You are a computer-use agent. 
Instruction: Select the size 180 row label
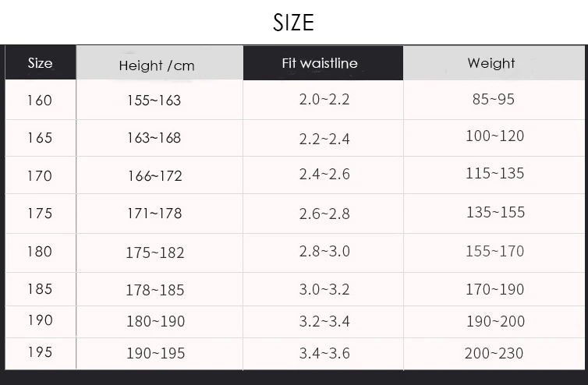pyautogui.click(x=40, y=252)
